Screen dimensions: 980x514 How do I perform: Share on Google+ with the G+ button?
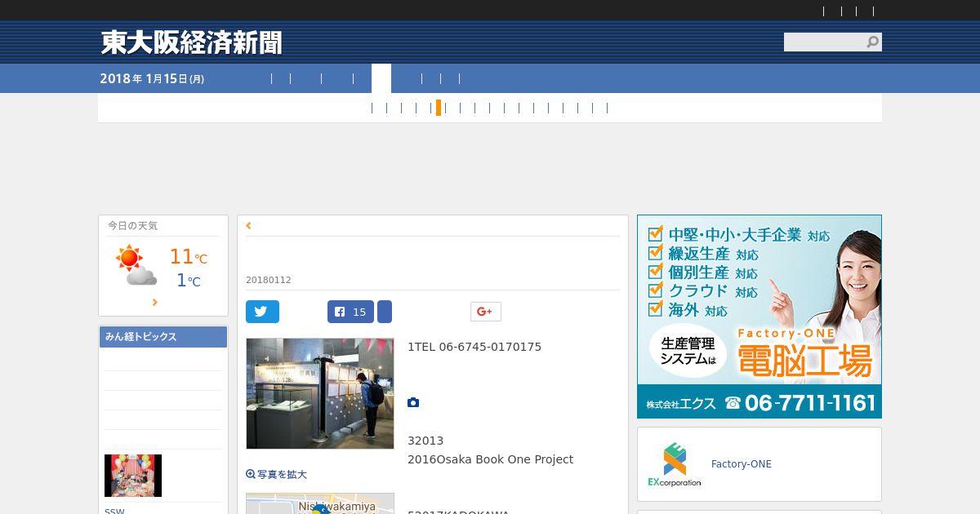[x=485, y=312]
